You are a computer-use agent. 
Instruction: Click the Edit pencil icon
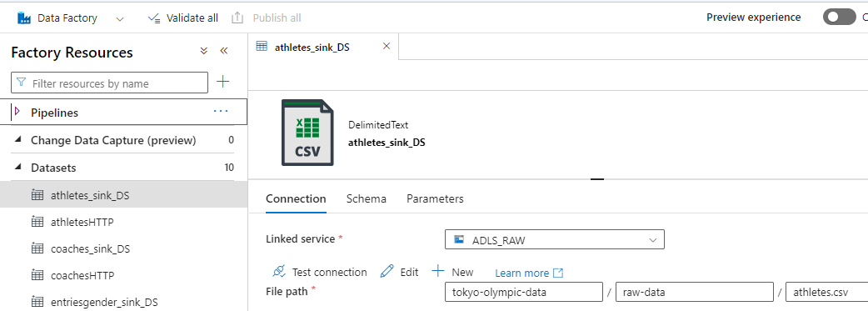387,272
